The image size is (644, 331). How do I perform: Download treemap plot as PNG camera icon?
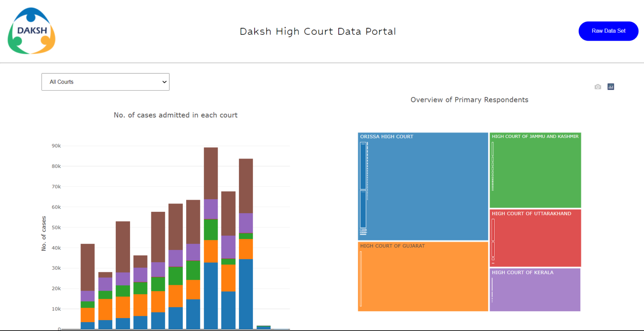tap(598, 87)
